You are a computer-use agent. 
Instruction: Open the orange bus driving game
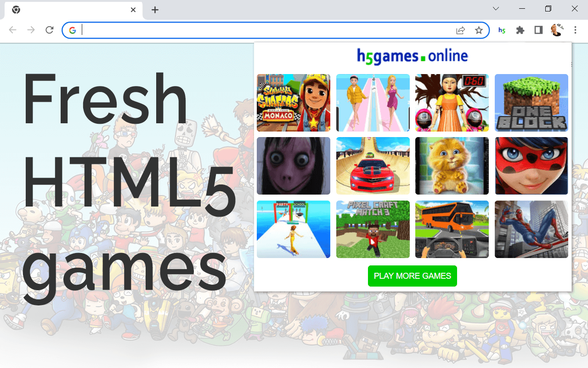pyautogui.click(x=452, y=229)
